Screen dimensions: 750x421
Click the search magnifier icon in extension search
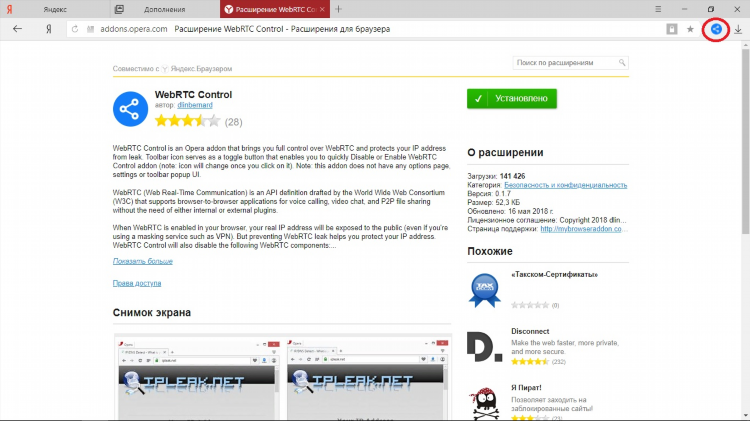pyautogui.click(x=622, y=63)
